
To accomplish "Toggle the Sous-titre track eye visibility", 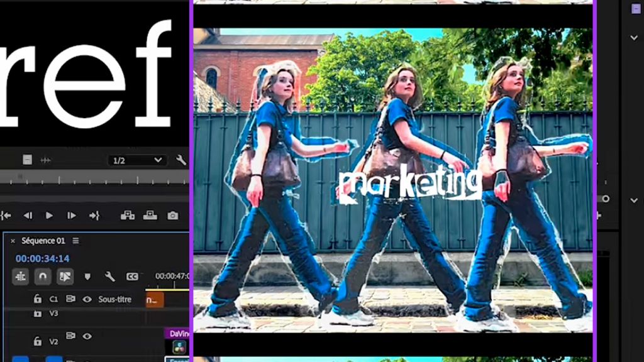I will click(87, 299).
